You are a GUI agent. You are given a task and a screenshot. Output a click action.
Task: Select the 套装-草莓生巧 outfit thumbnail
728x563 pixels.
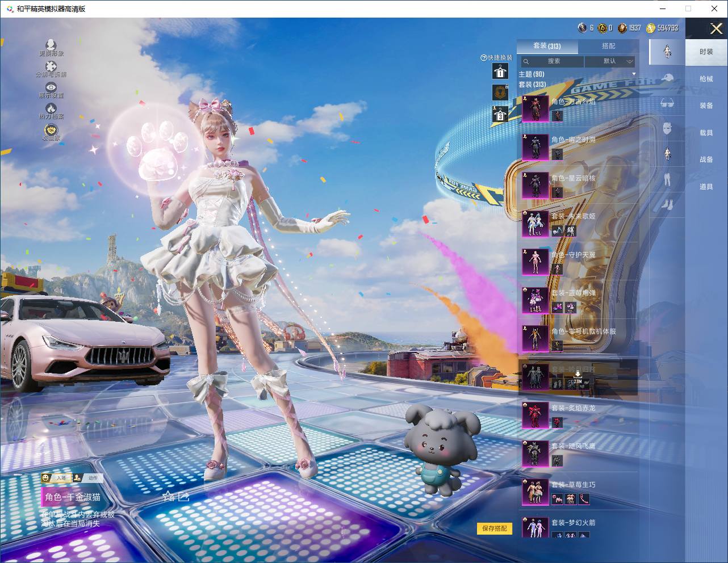(x=535, y=491)
